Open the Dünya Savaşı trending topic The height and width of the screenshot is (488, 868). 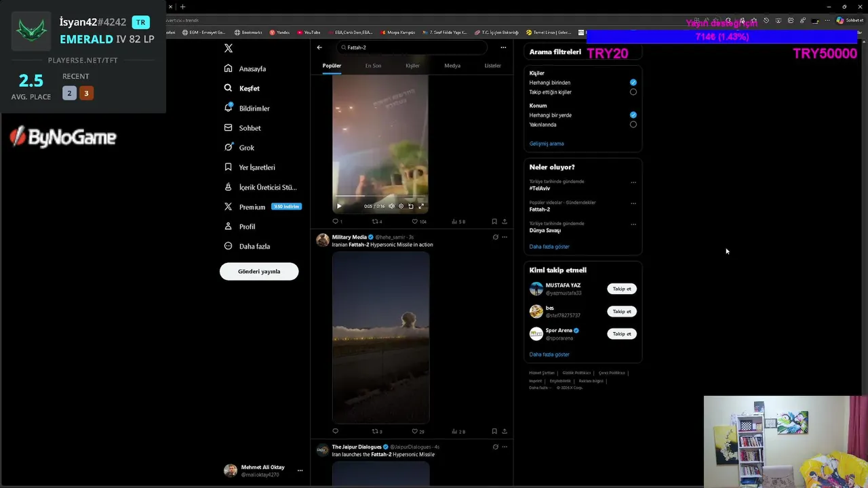[545, 230]
